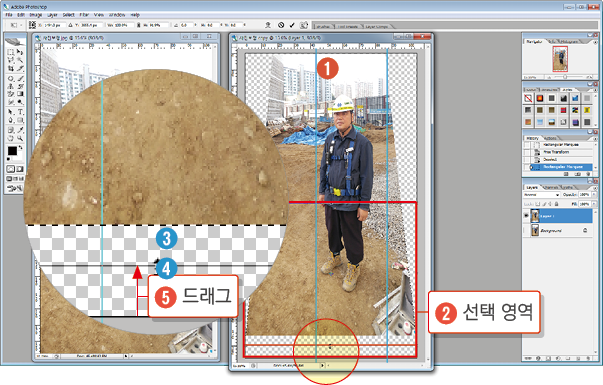Open the Layers panel options menu
603x385 pixels.
[595, 188]
